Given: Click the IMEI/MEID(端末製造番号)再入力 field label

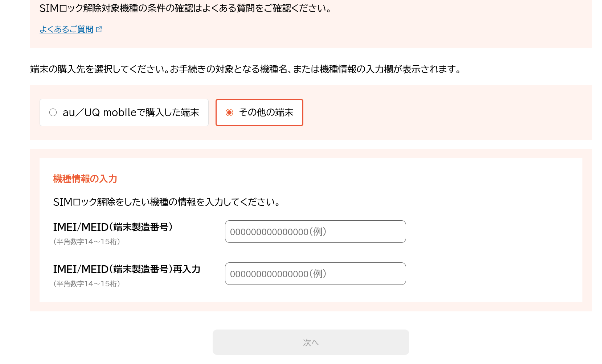Looking at the screenshot, I should [127, 269].
